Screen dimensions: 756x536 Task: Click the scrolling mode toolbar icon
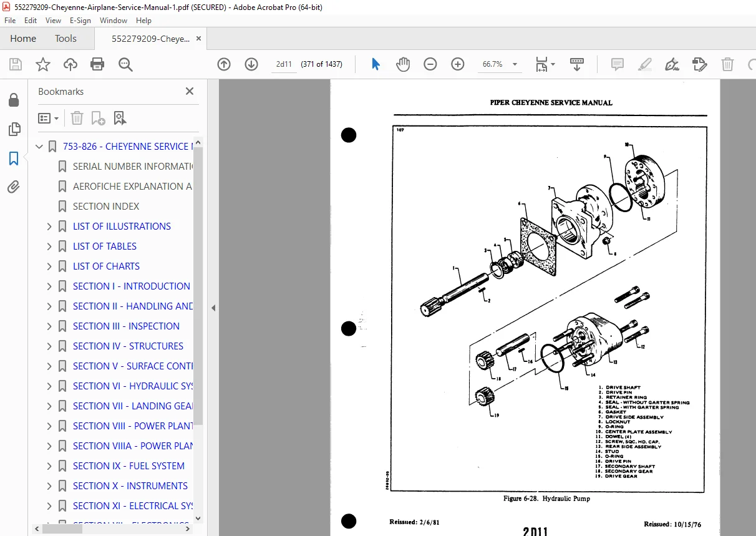click(577, 64)
